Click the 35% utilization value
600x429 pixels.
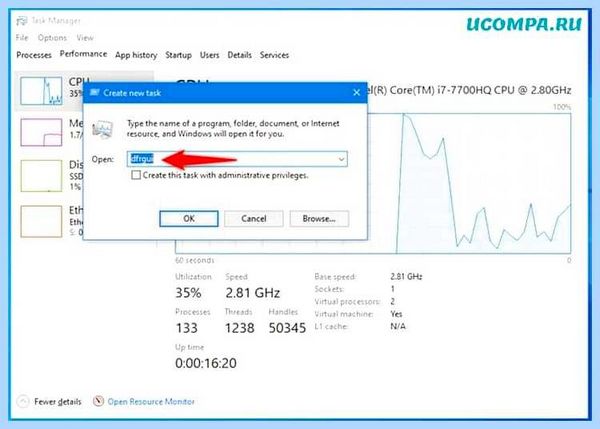188,293
